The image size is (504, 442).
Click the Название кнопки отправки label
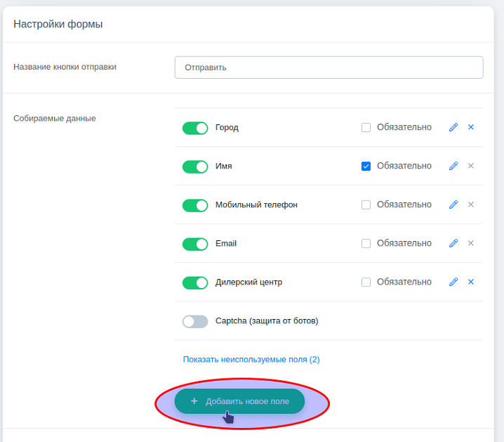(x=65, y=67)
